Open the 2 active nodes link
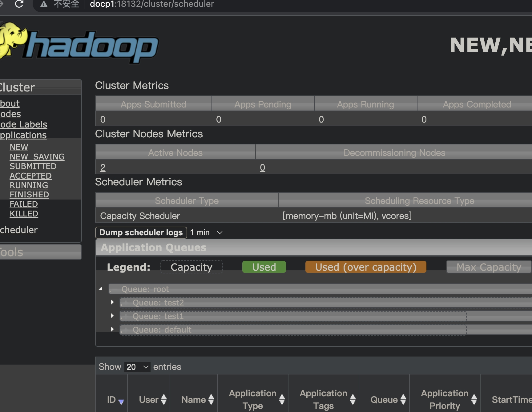This screenshot has width=532, height=412. pos(103,168)
